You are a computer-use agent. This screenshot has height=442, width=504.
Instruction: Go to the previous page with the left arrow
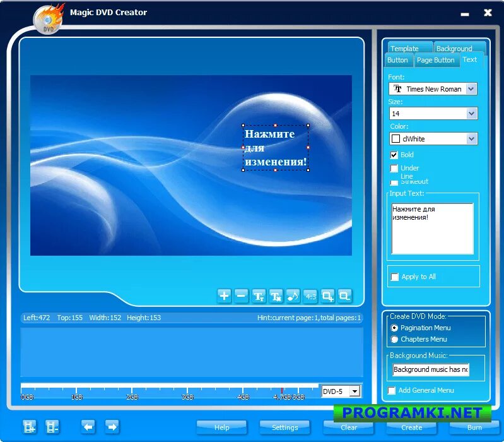(x=88, y=427)
